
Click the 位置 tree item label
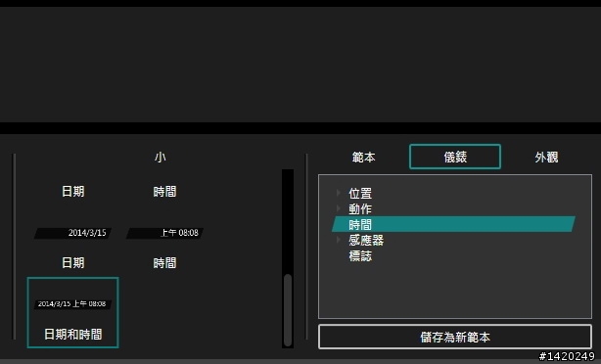coord(360,193)
